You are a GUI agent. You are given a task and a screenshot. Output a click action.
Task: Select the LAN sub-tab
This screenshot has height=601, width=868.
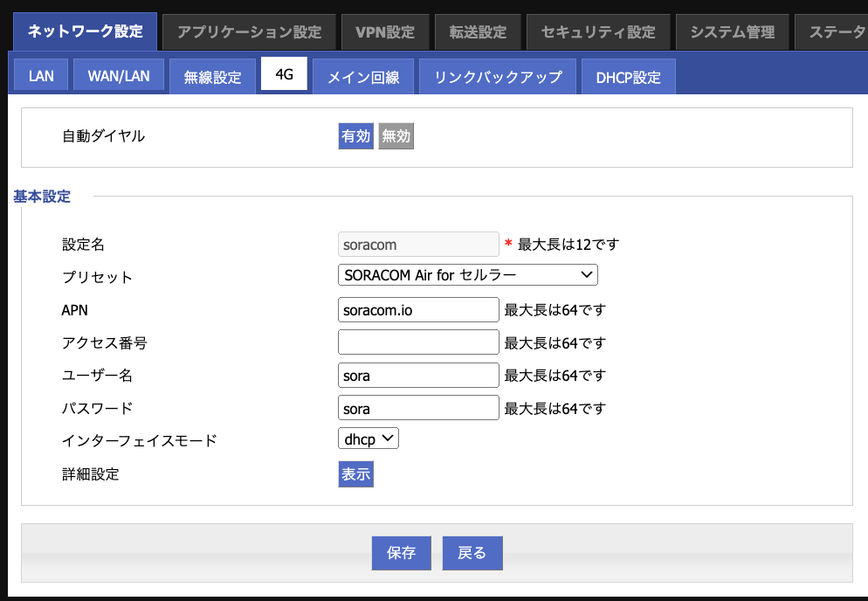tap(41, 75)
